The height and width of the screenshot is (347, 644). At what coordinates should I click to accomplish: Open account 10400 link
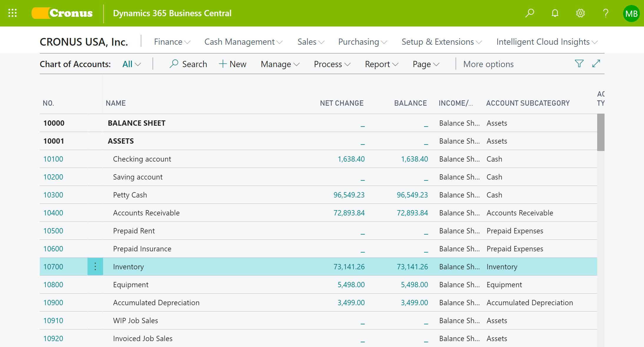click(53, 213)
